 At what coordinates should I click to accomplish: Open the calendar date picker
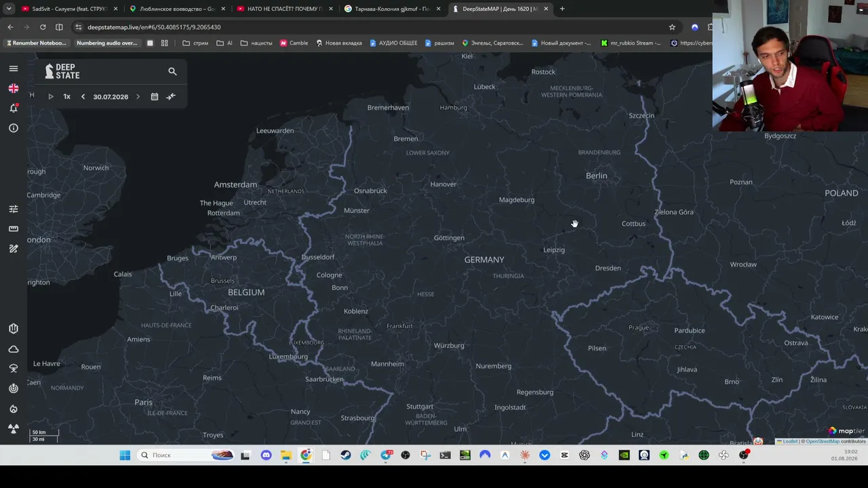point(155,97)
